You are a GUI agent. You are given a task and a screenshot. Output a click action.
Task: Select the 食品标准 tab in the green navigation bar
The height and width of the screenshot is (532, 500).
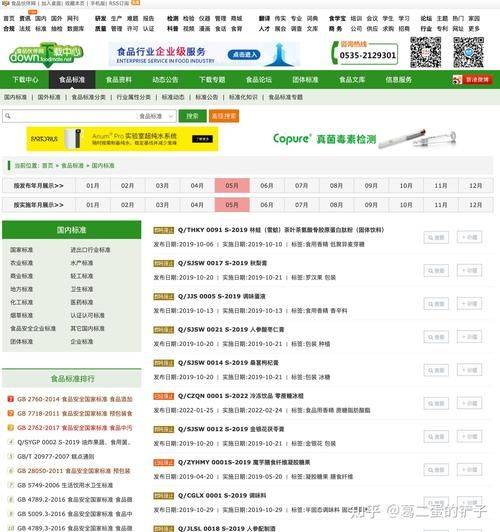[72, 80]
